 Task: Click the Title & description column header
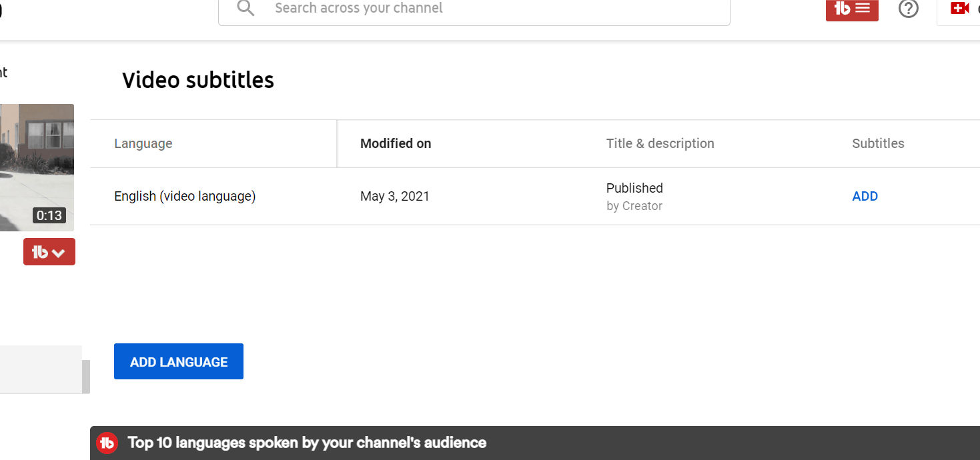pos(660,143)
